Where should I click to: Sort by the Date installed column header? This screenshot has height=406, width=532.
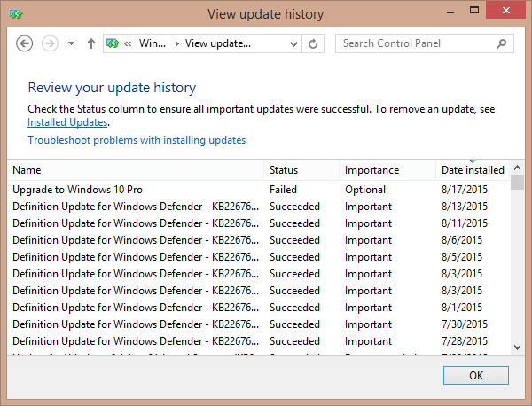pos(473,170)
